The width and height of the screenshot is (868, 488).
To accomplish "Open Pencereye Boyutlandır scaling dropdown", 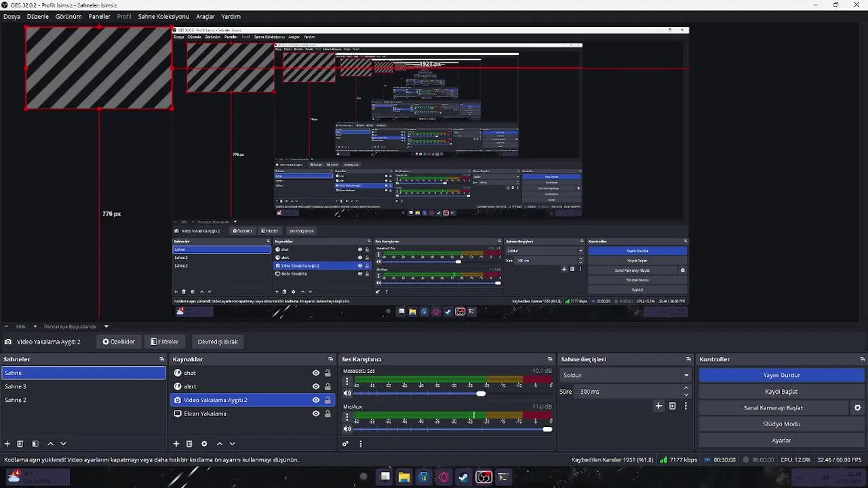I will 76,327.
